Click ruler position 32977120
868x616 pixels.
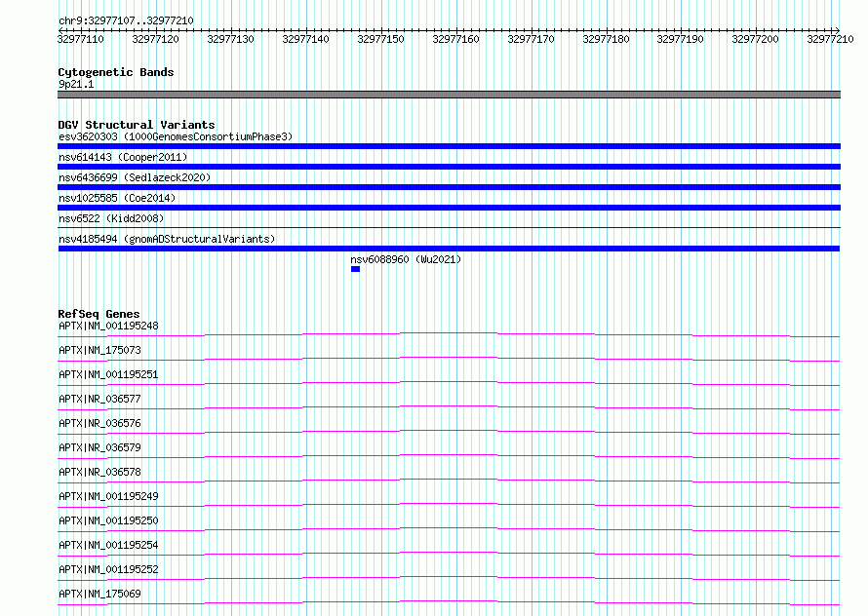(x=155, y=39)
